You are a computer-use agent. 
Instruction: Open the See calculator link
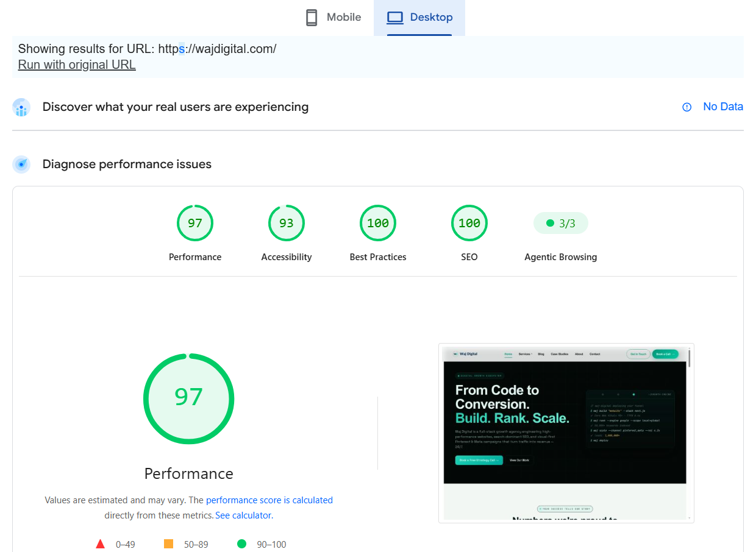(243, 515)
